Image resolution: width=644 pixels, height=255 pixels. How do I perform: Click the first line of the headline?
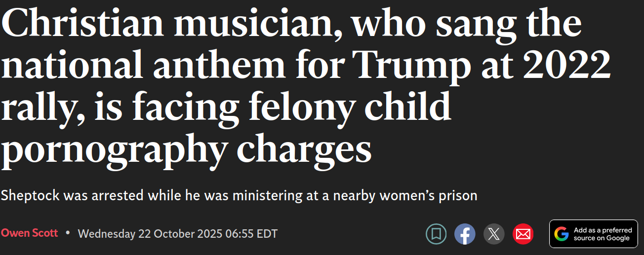(x=291, y=25)
